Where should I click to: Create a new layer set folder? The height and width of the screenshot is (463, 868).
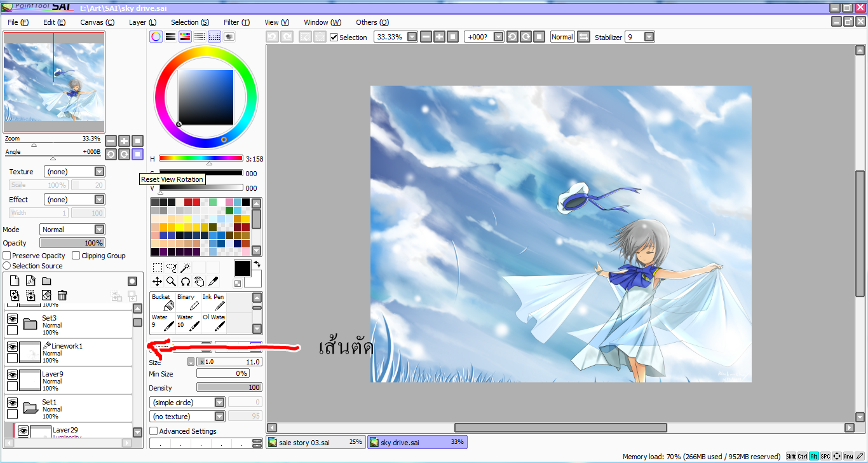pos(46,281)
